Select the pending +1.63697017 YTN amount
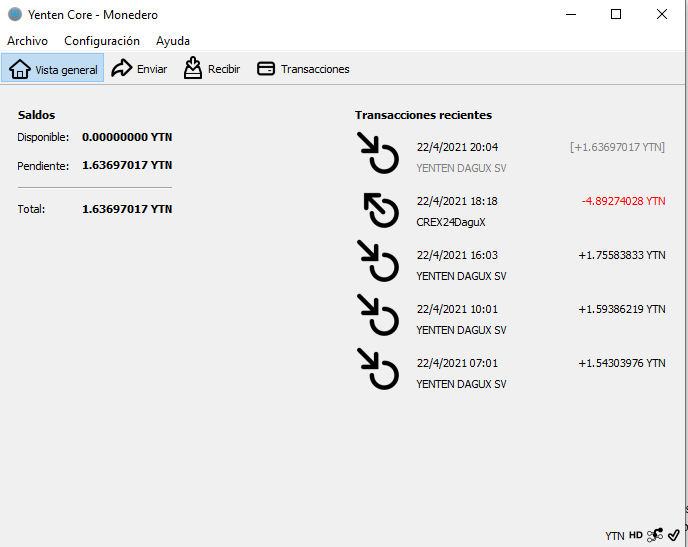 point(617,147)
